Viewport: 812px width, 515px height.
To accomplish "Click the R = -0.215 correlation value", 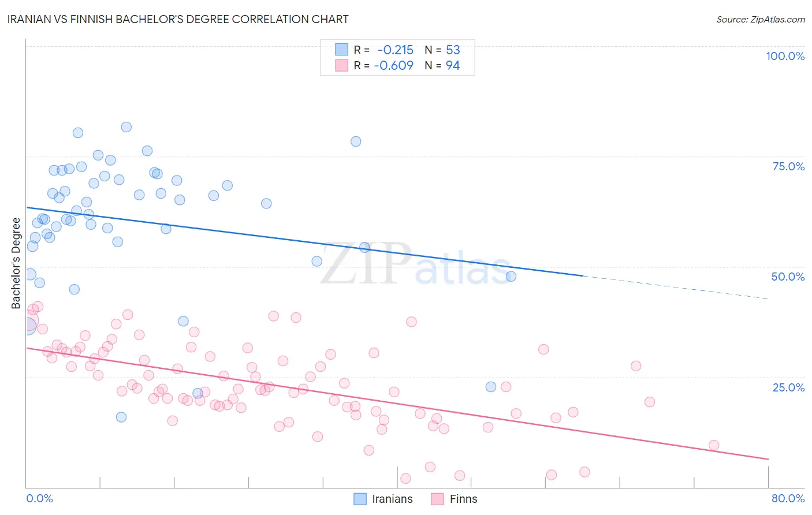I will pyautogui.click(x=384, y=50).
